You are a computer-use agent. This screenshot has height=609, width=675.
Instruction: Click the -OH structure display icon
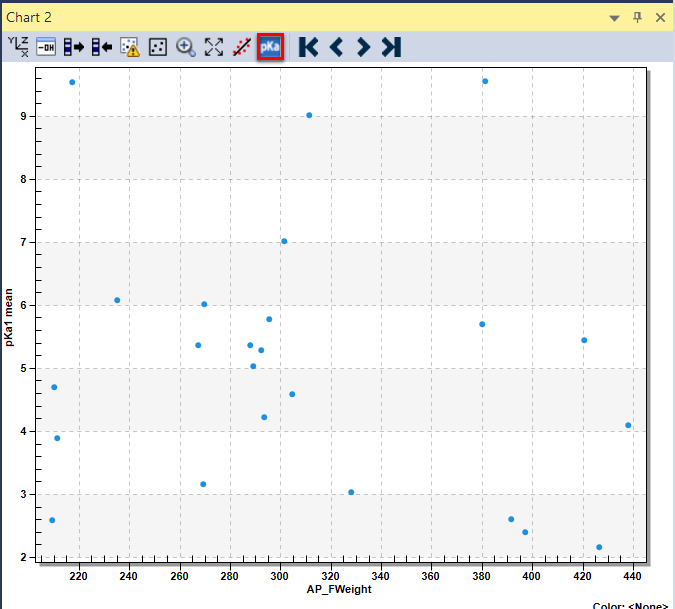(x=46, y=46)
